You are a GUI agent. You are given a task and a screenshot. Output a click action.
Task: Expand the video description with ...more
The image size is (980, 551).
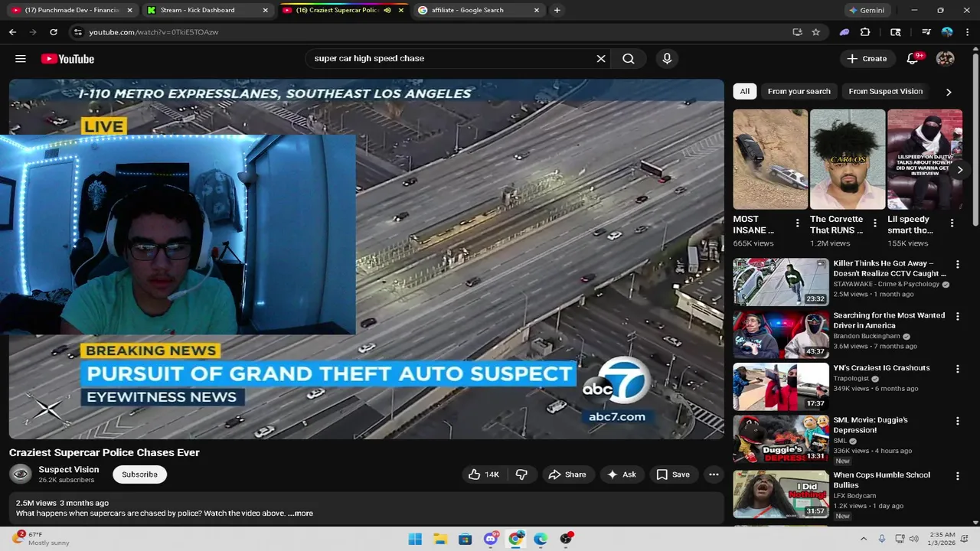[x=301, y=514]
